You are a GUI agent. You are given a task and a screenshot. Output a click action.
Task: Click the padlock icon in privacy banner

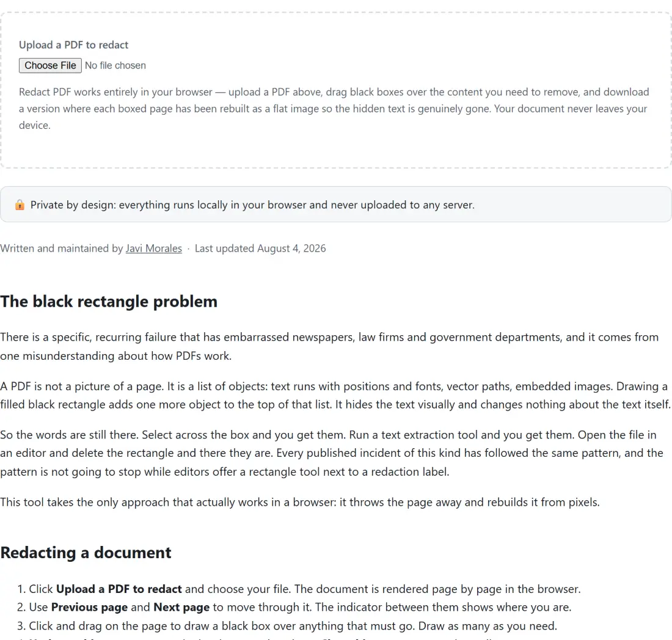(20, 205)
